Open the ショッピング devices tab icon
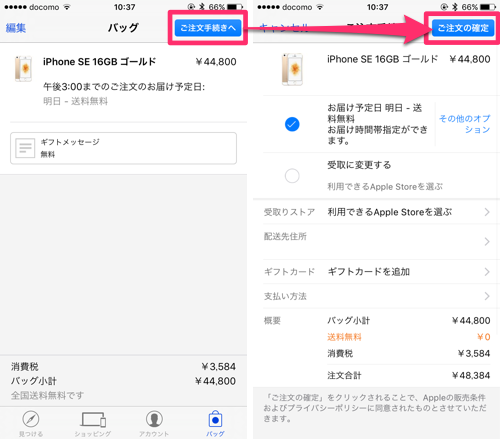This screenshot has height=439, width=500. (x=93, y=419)
